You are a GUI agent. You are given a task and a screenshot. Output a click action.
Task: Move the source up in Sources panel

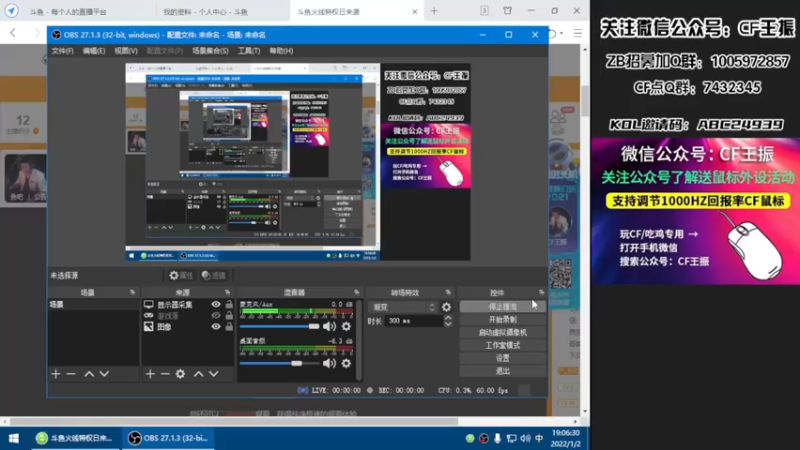198,374
